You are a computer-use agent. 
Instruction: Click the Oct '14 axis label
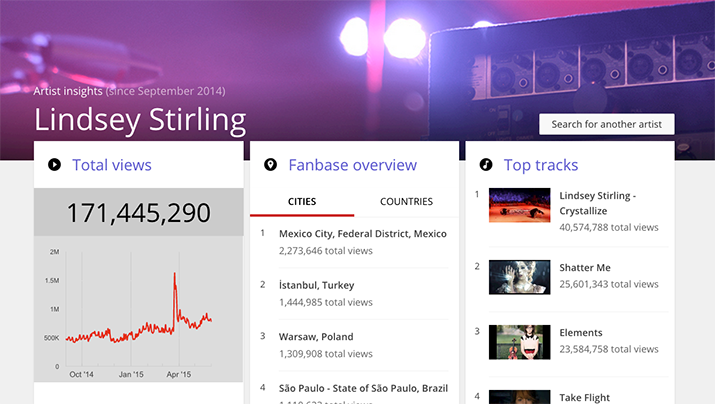pos(81,374)
